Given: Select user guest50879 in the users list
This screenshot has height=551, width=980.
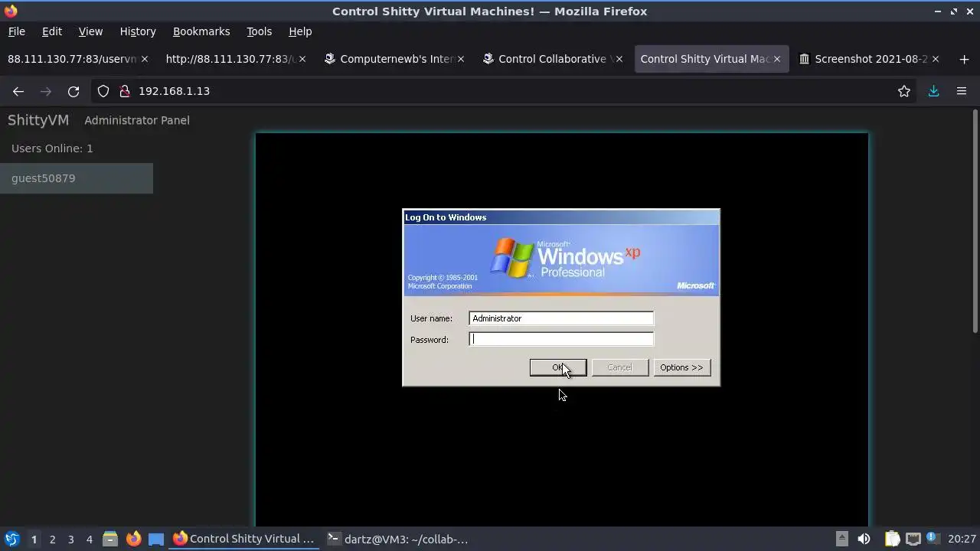Looking at the screenshot, I should [x=77, y=178].
